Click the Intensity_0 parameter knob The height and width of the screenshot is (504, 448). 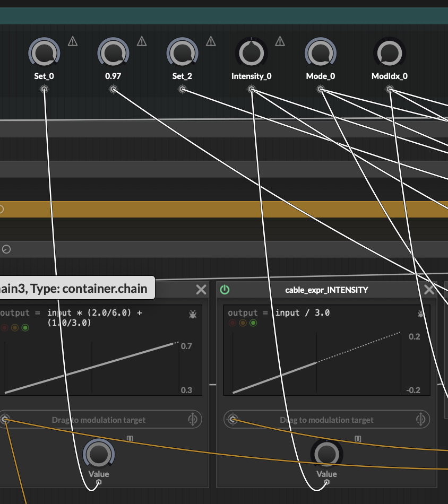click(x=252, y=54)
